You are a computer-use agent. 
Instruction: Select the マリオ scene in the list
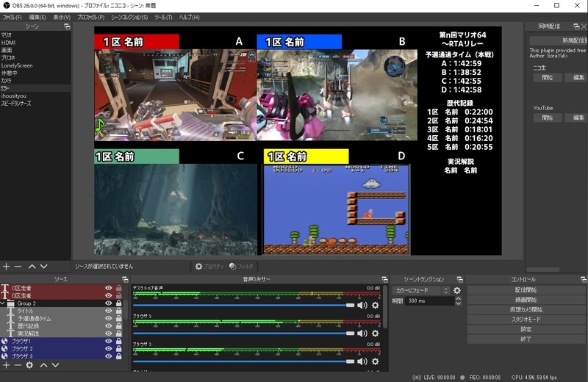coord(9,35)
